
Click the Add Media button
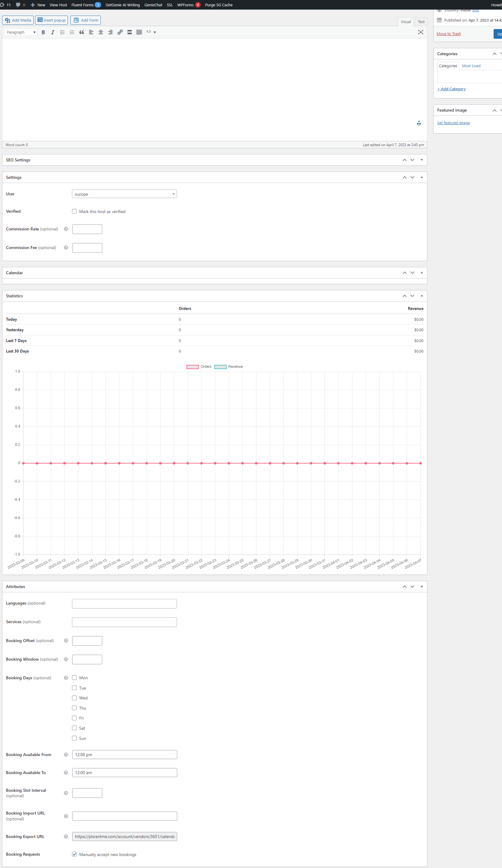18,20
